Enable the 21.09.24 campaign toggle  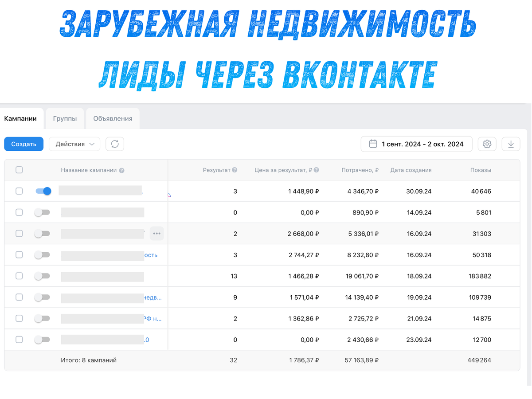(42, 318)
